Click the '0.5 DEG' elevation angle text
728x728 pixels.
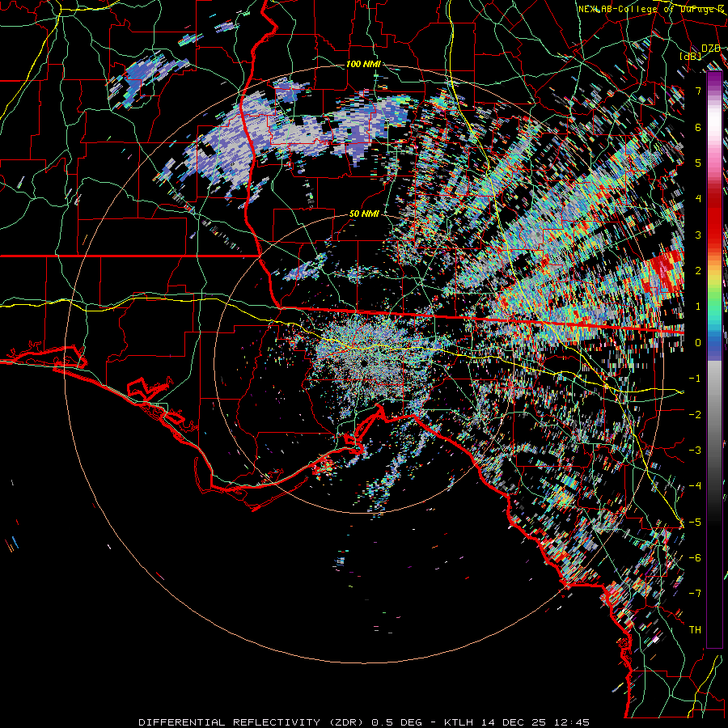(397, 722)
